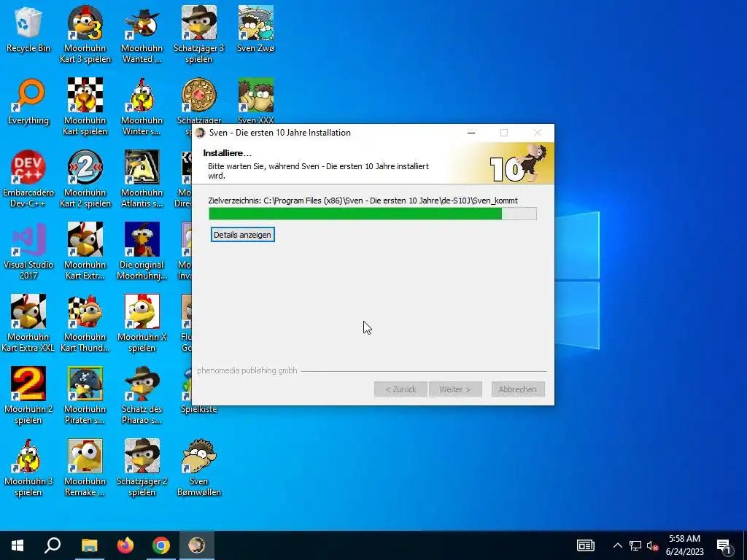747x560 pixels.
Task: Select Visual Studio 2017 desktop icon
Action: point(28,251)
